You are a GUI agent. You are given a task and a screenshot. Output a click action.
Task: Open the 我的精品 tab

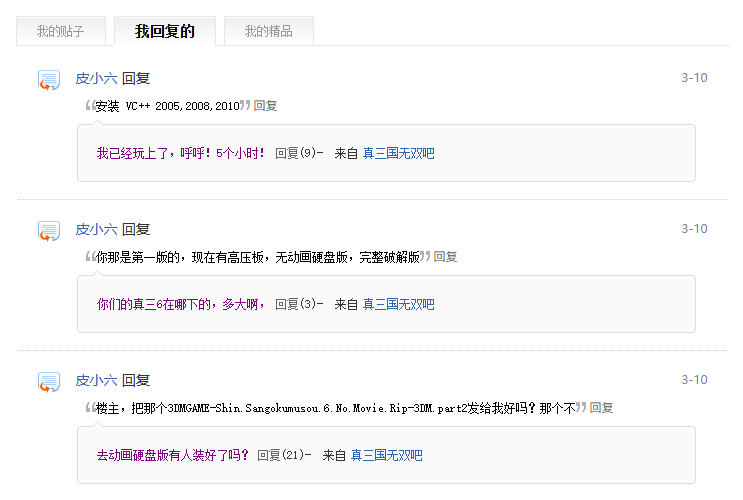pos(268,31)
